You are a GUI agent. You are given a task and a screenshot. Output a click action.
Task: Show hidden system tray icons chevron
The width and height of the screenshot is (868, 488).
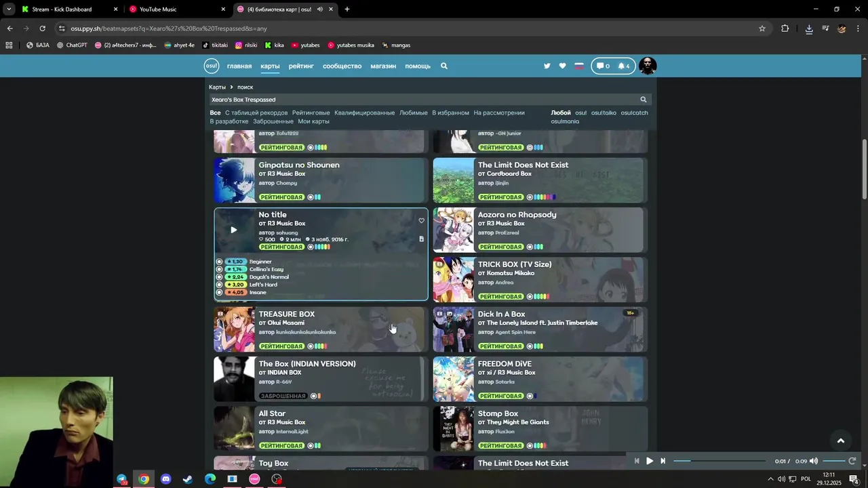pyautogui.click(x=770, y=479)
